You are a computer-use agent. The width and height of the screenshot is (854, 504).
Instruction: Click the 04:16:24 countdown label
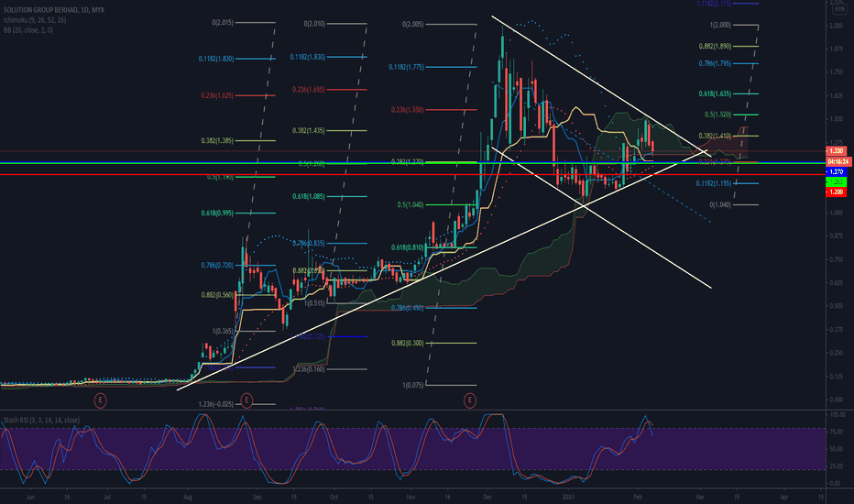coord(838,162)
